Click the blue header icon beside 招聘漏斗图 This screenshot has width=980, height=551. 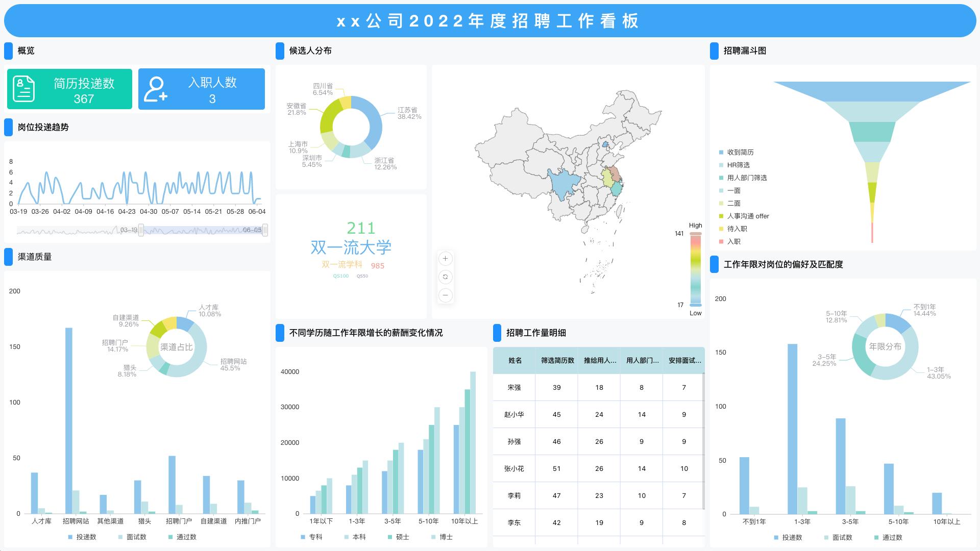[x=714, y=51]
